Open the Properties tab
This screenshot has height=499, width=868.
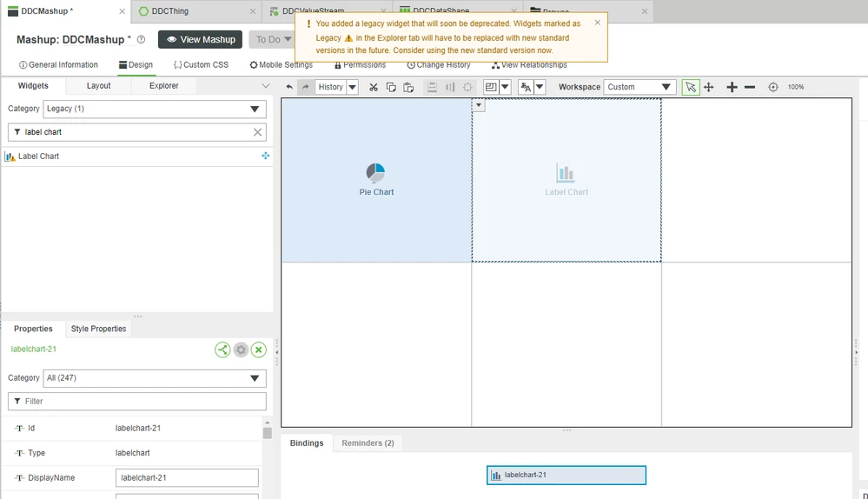coord(33,329)
